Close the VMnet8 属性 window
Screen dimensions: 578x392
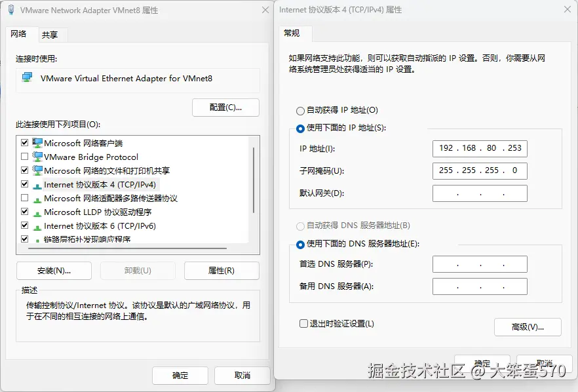point(265,10)
